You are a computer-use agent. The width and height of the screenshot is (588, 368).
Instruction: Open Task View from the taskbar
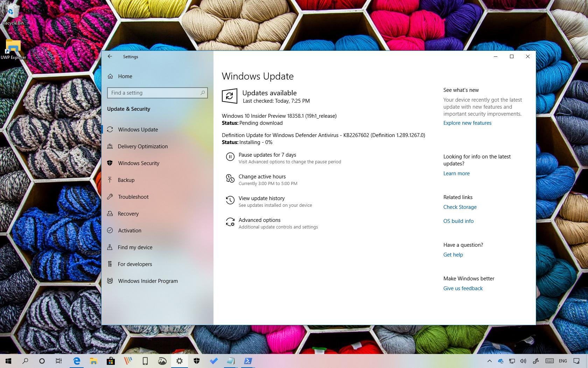[x=59, y=361]
